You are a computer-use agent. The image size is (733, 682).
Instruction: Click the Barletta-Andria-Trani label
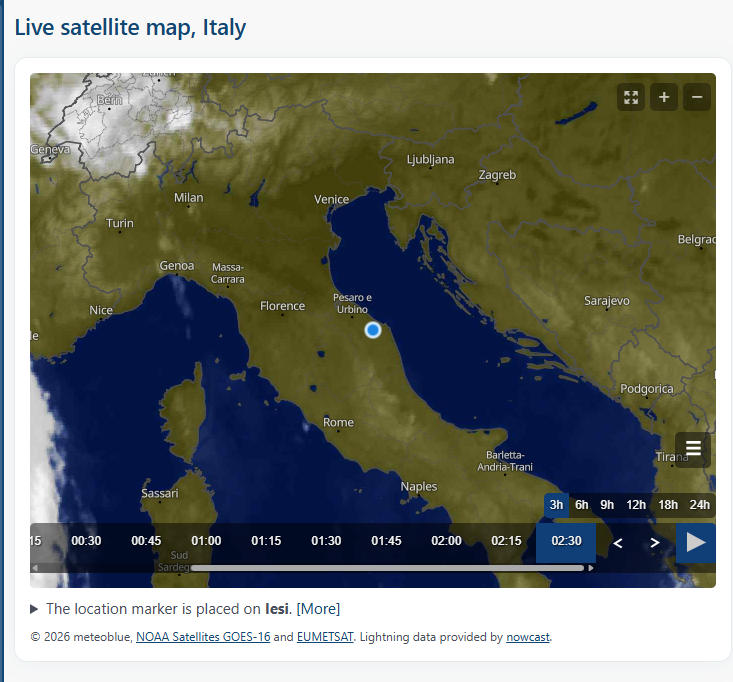coord(505,461)
